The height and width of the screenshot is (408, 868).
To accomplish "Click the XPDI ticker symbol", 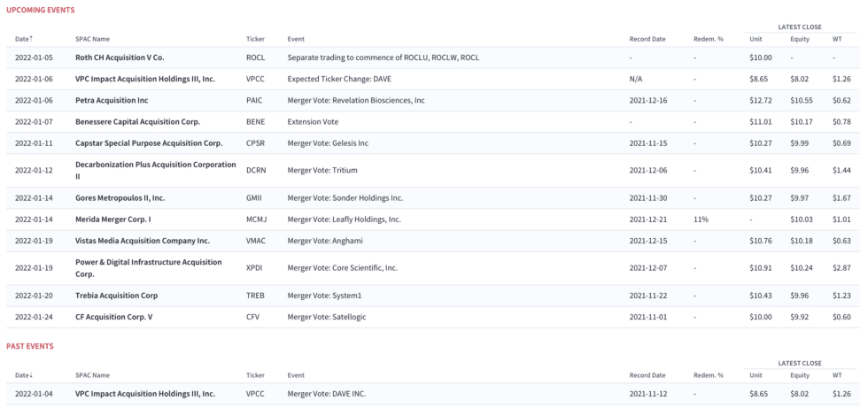I will tap(254, 268).
